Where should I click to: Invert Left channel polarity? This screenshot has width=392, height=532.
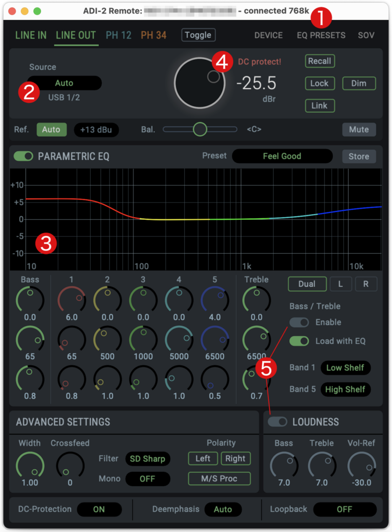tap(203, 459)
